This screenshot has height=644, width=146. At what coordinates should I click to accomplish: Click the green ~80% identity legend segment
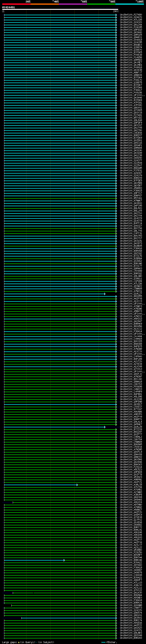tap(101, 4)
